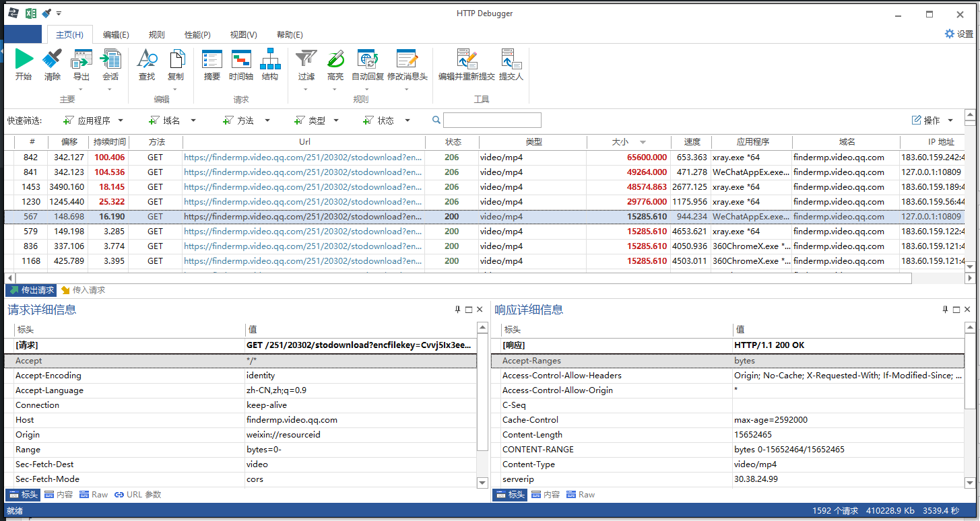Pin the 请求详细信息 panel
Image resolution: width=980 pixels, height=521 pixels.
(458, 310)
